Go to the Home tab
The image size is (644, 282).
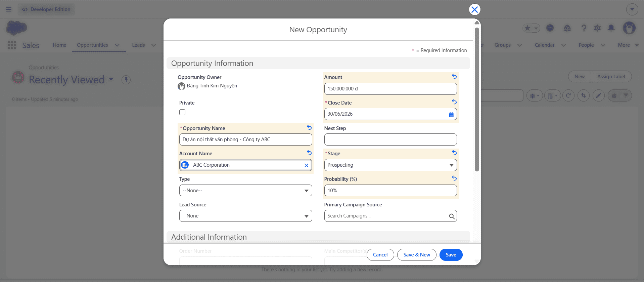[59, 45]
